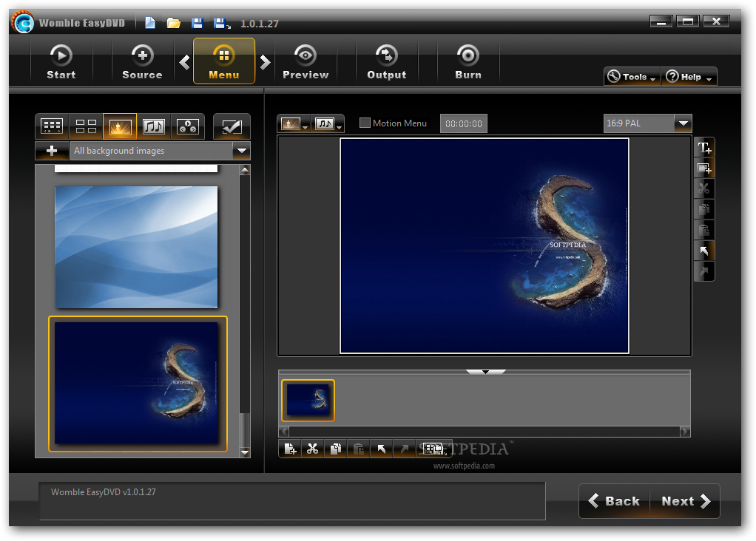The width and height of the screenshot is (756, 541).
Task: Paste the menu page in bottom toolbar
Action: click(359, 449)
